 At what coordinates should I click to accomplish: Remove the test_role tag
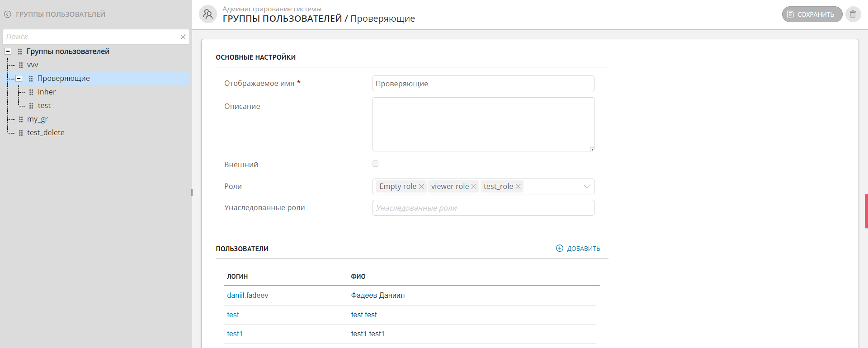point(518,186)
